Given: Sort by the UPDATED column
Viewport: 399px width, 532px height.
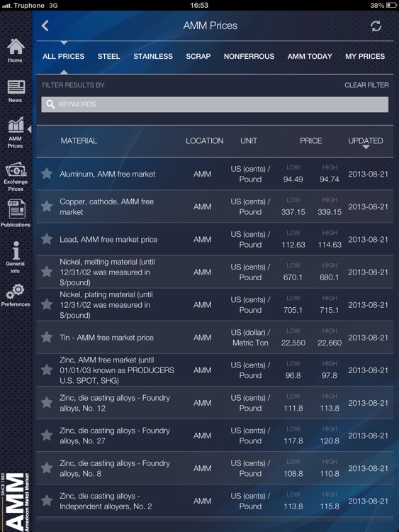Looking at the screenshot, I should [x=366, y=141].
